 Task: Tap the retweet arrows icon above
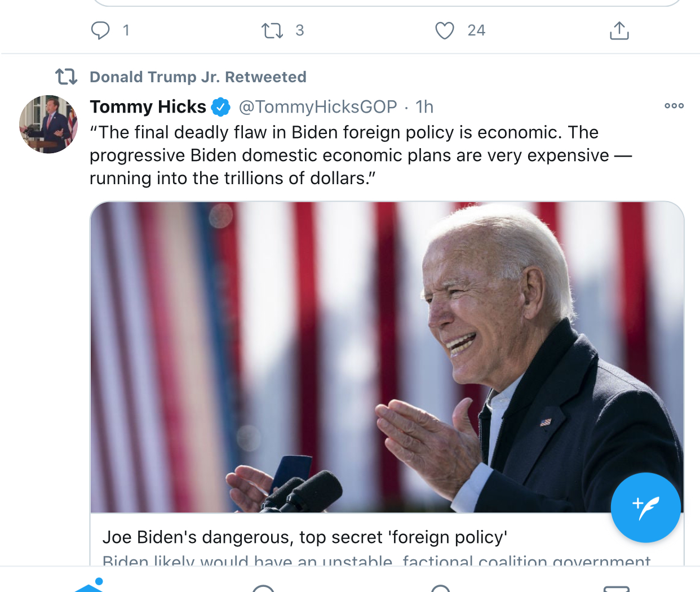point(272,30)
